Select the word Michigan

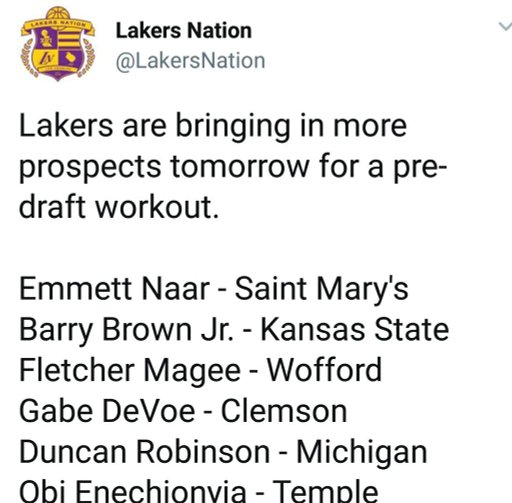[x=362, y=453]
